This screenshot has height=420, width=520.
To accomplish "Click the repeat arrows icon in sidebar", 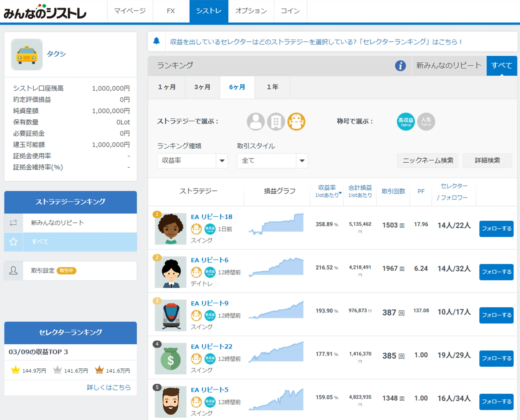I will [x=13, y=223].
